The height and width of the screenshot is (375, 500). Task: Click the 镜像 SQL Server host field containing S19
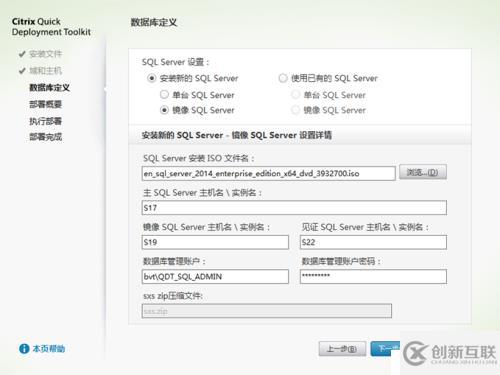pyautogui.click(x=215, y=242)
